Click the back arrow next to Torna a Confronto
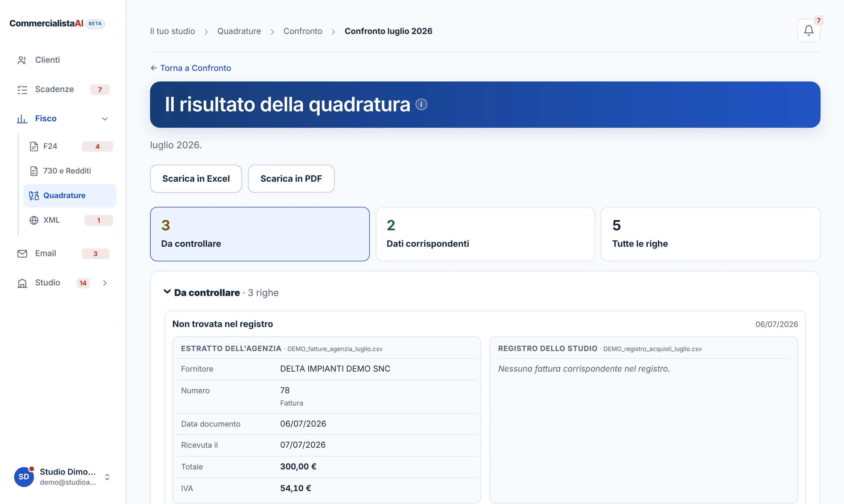 154,68
